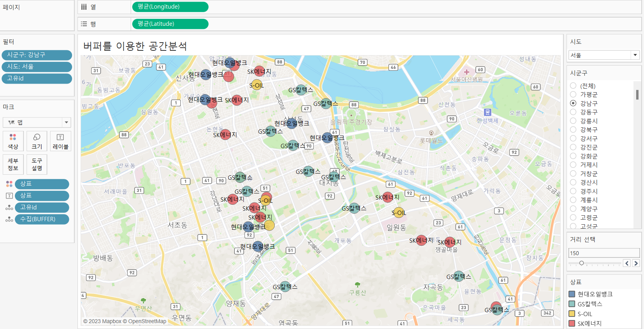Open the 고유id mark pill menu
The image size is (644, 329).
click(42, 207)
